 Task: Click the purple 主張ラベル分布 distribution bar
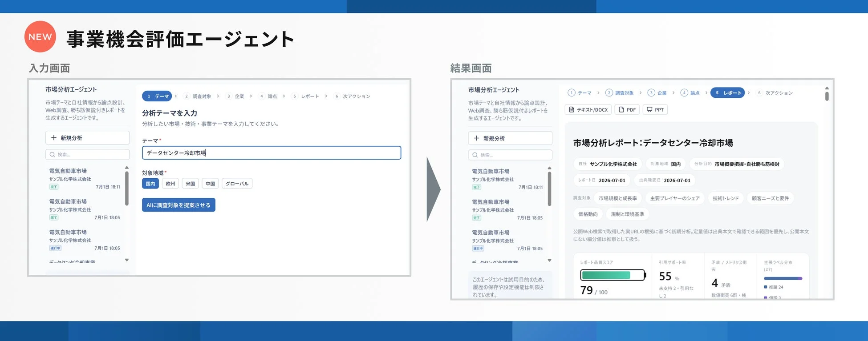783,279
